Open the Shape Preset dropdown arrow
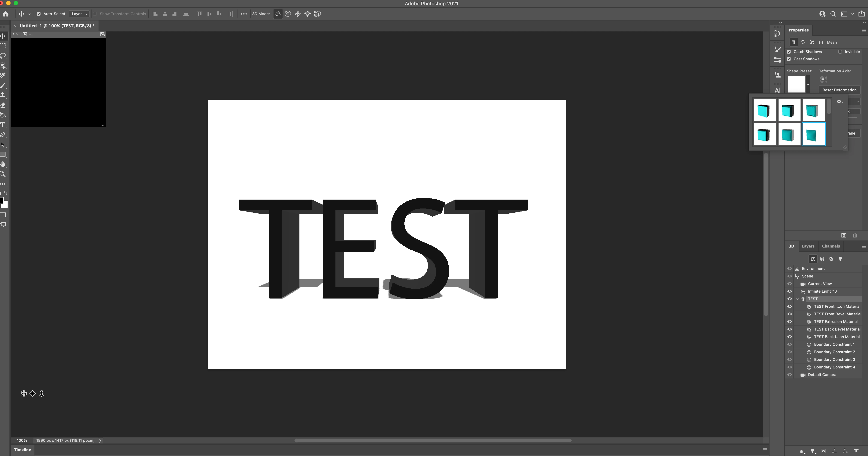The width and height of the screenshot is (868, 456). point(808,85)
